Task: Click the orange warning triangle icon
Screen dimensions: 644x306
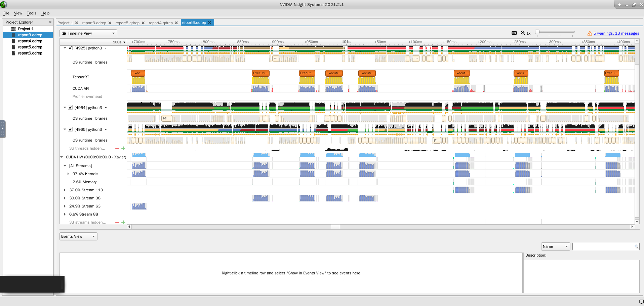Action: coord(590,33)
